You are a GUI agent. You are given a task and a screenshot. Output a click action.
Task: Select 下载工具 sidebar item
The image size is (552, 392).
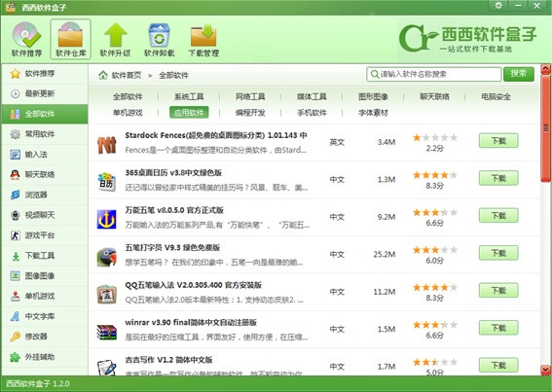45,256
